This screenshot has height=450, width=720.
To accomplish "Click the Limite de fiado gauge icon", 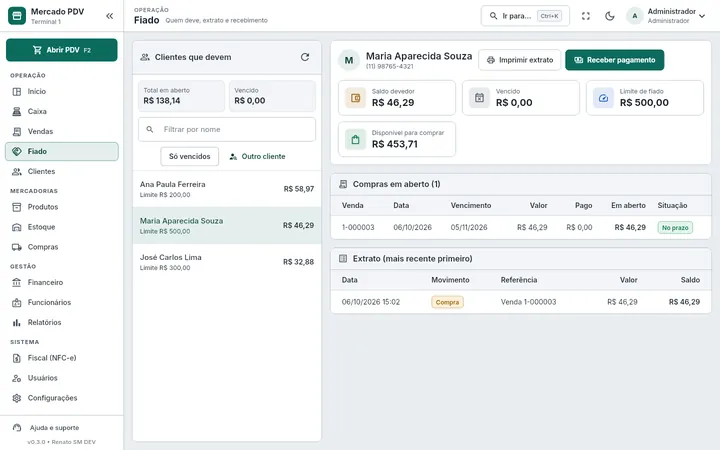I will click(603, 98).
